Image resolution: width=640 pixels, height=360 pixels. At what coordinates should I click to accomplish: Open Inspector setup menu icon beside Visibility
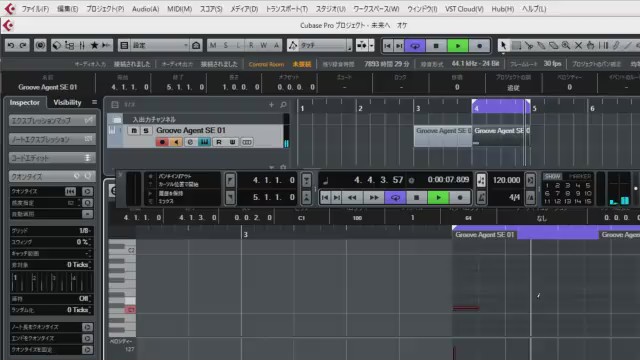coord(94,102)
